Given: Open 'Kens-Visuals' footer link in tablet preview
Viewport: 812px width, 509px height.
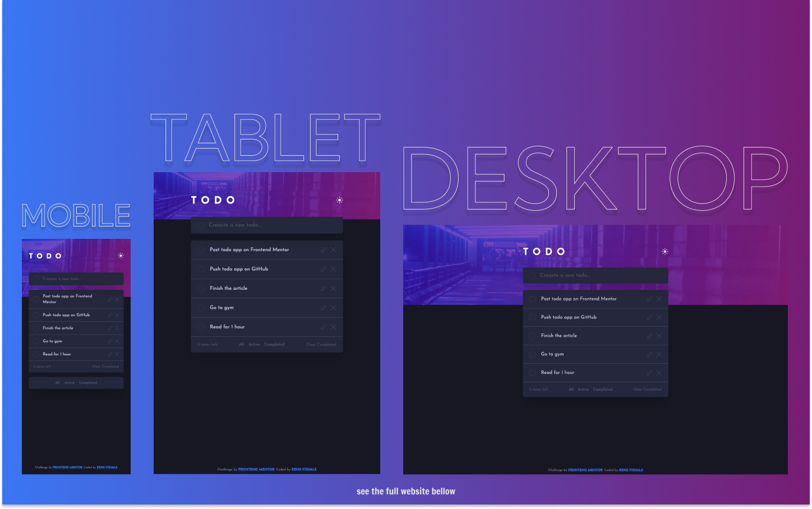Looking at the screenshot, I should (x=304, y=469).
